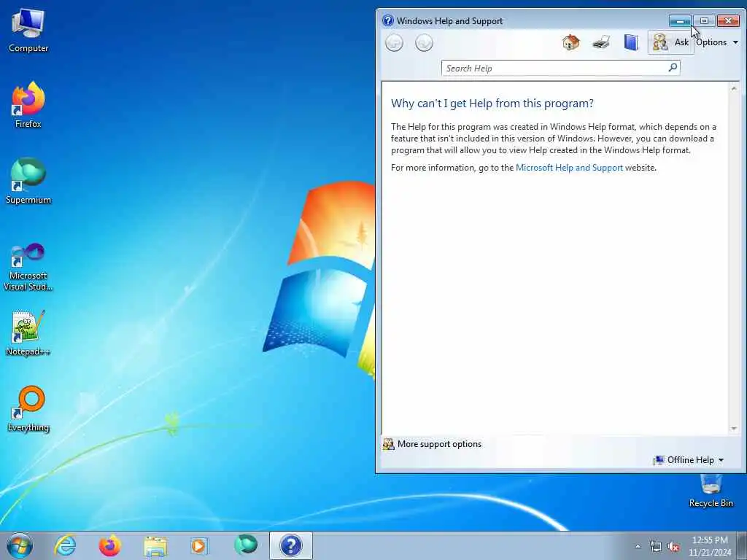Open the Options dropdown menu
The image size is (747, 560).
(x=717, y=42)
